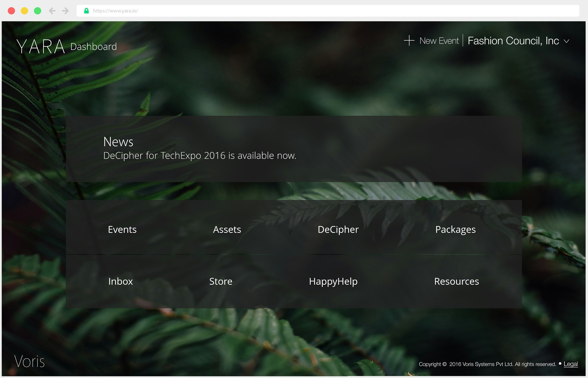Click the browser back arrow
The width and height of the screenshot is (588, 378).
pyautogui.click(x=52, y=11)
